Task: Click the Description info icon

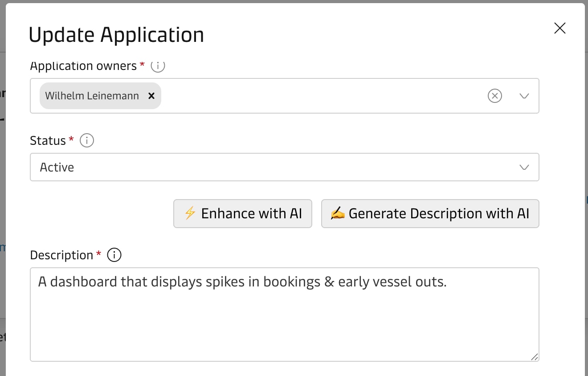Action: coord(114,255)
